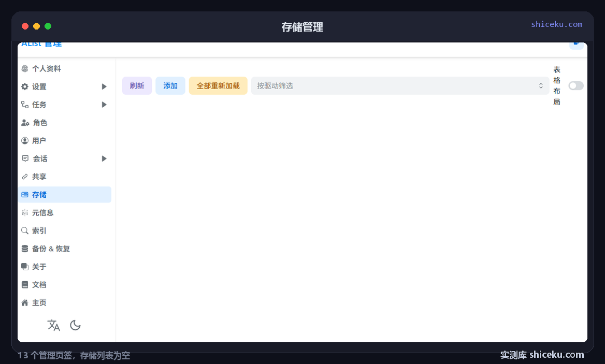This screenshot has height=364, width=605.
Task: Click the 会话 chat bubble icon
Action: point(25,158)
